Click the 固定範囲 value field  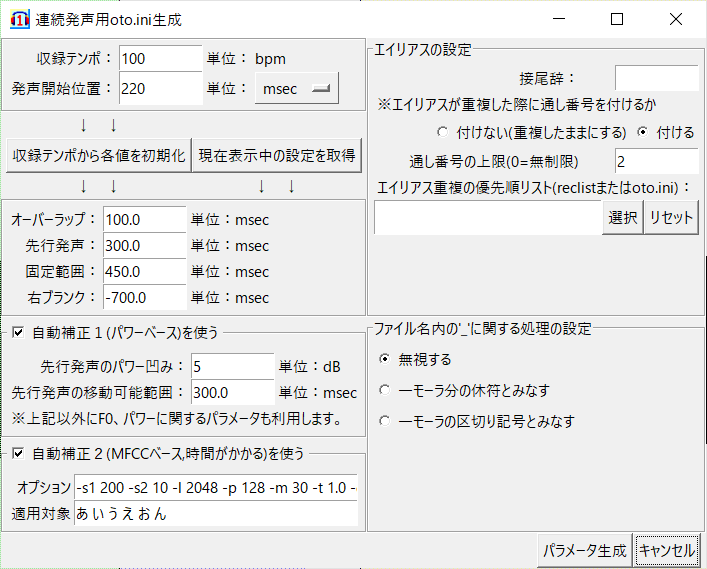(x=145, y=271)
